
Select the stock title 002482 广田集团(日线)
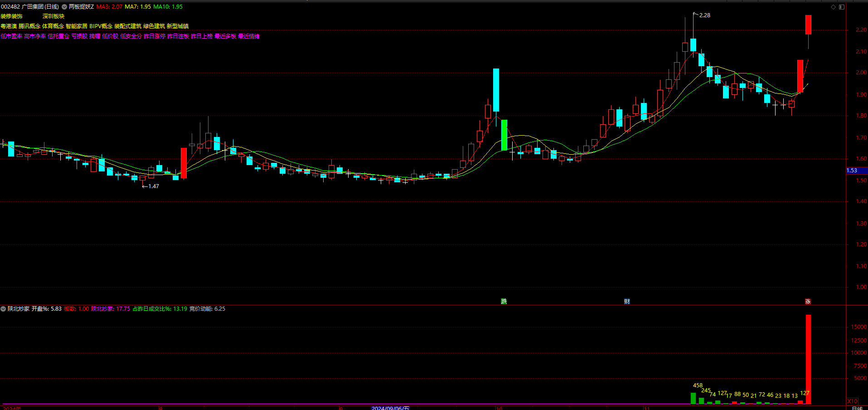tap(30, 7)
